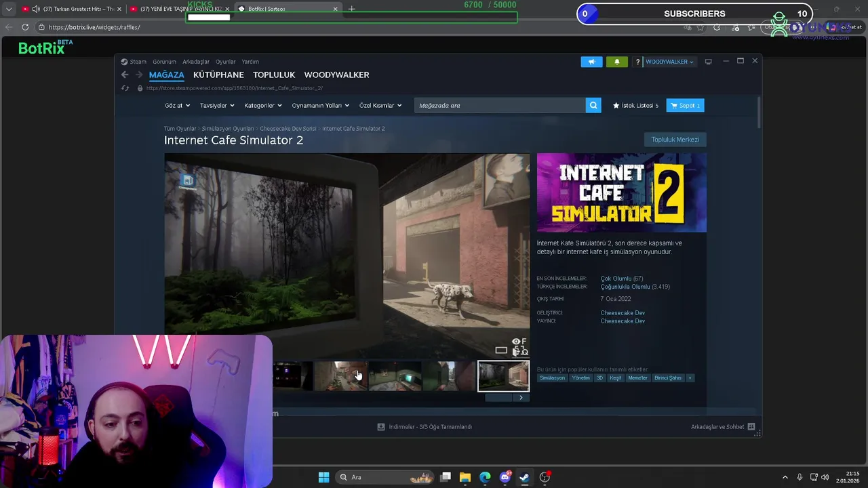Open the Görünüm menu
The height and width of the screenshot is (488, 868).
click(164, 62)
